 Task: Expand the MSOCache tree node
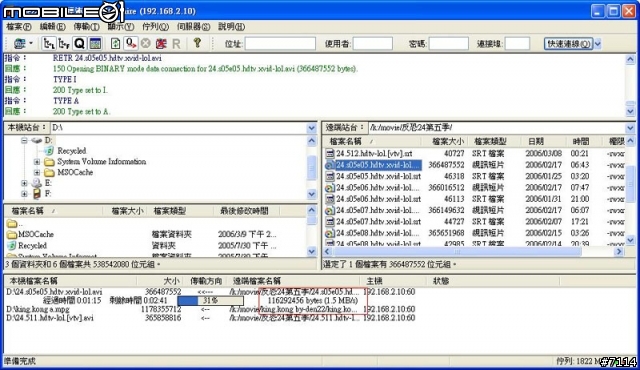tap(37, 173)
